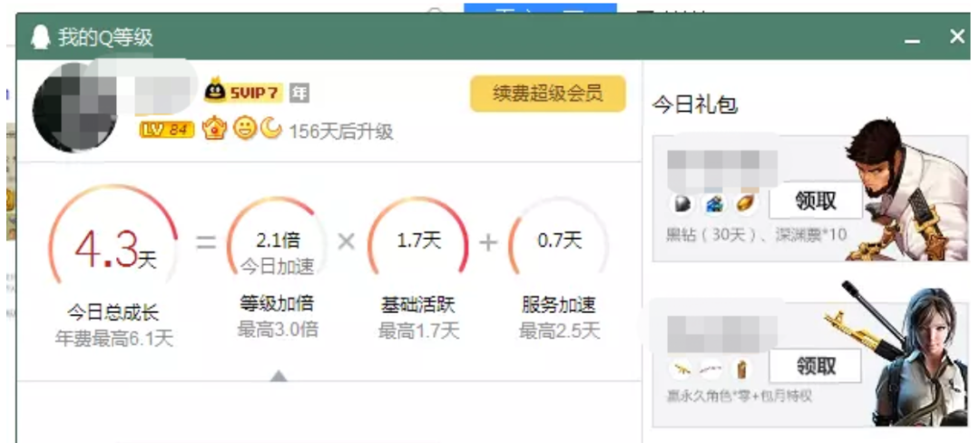
Task: Click the golden item icon in first gift
Action: pyautogui.click(x=745, y=203)
